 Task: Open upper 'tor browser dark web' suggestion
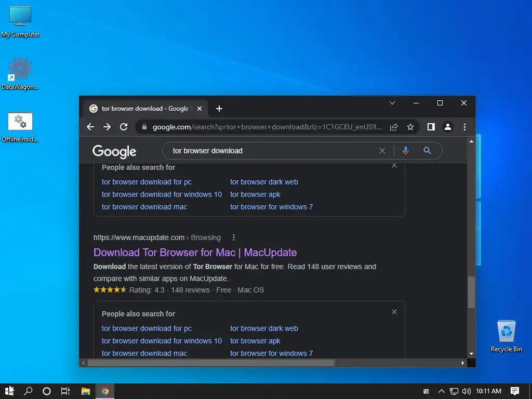click(264, 182)
